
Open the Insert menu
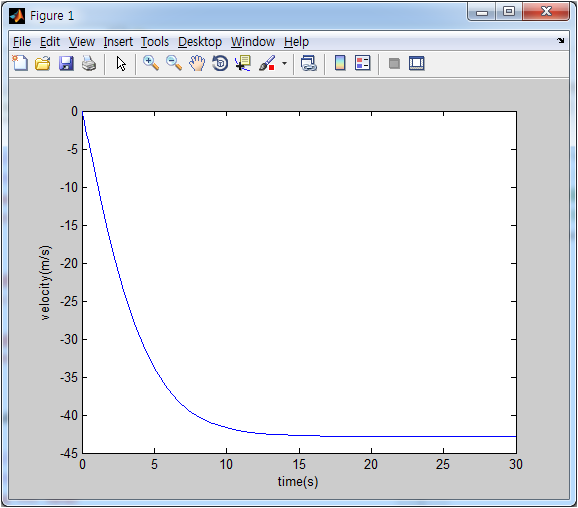point(118,42)
